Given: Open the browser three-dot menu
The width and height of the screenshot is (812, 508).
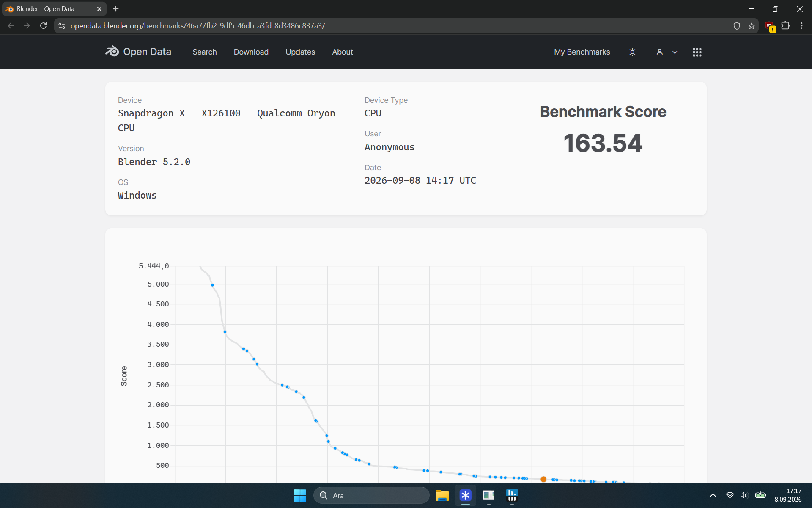Looking at the screenshot, I should [801, 26].
